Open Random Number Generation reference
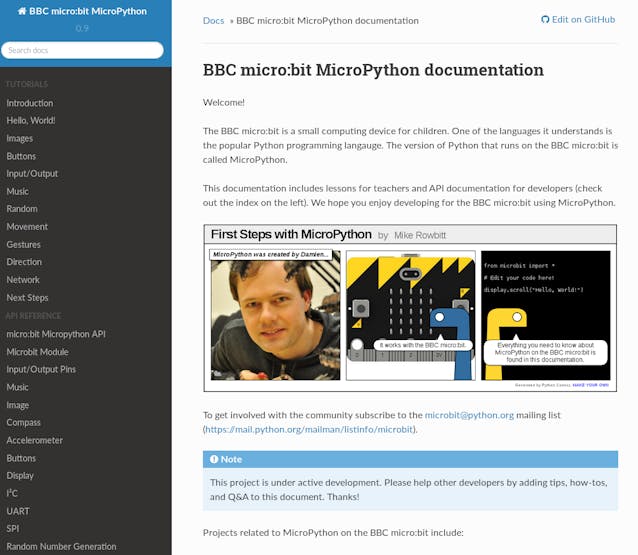The width and height of the screenshot is (638, 555). [x=61, y=546]
